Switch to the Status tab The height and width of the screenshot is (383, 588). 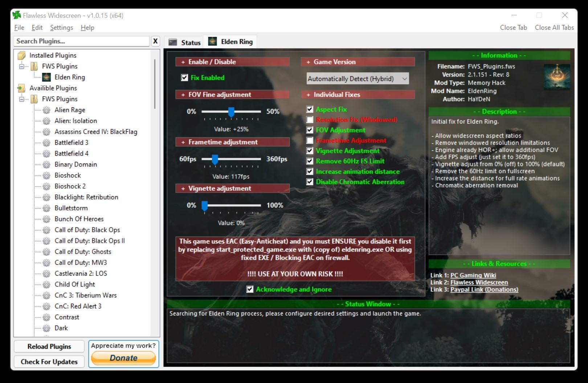[x=185, y=42]
